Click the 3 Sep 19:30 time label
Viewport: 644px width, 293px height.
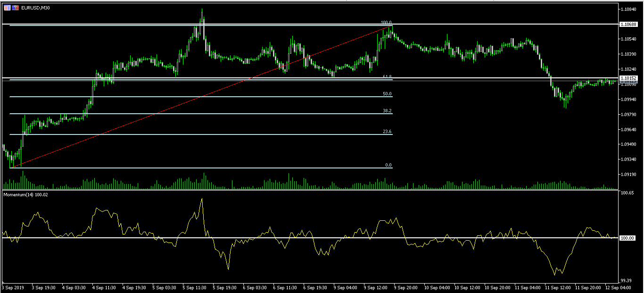point(43,287)
